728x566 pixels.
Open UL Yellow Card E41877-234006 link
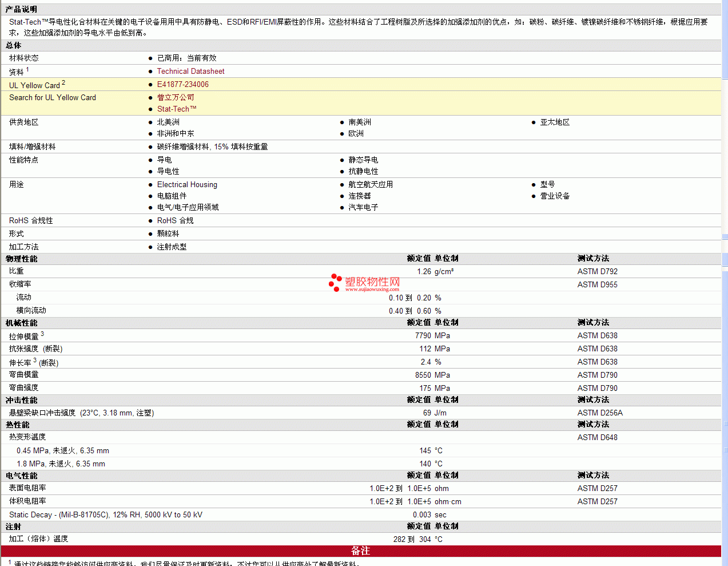(x=183, y=84)
